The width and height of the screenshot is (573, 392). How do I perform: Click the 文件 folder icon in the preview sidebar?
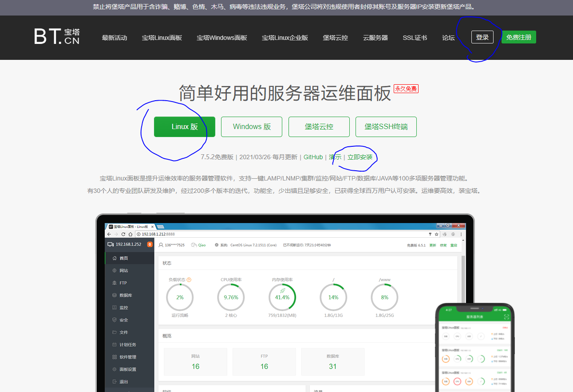[115, 332]
